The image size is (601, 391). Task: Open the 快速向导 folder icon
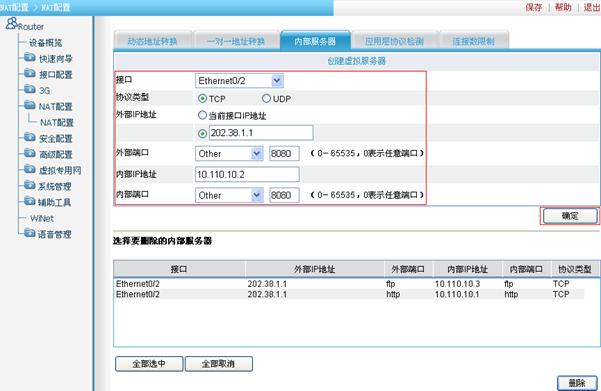click(30, 58)
